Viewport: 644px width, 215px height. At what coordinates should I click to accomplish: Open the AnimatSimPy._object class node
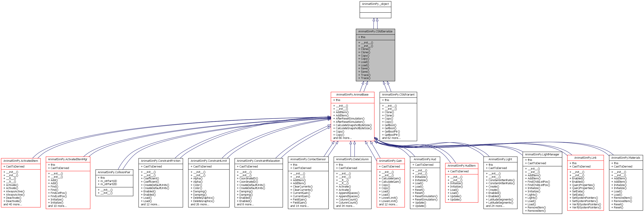pos(375,10)
